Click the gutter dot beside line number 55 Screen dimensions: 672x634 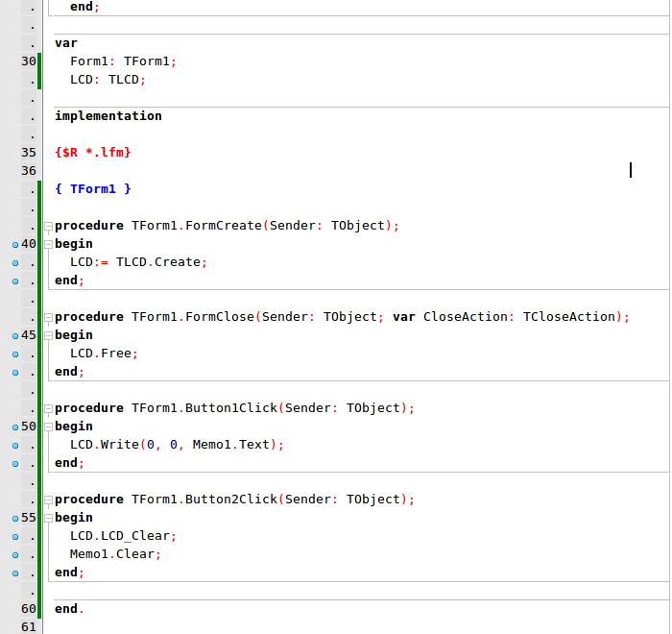pos(15,519)
